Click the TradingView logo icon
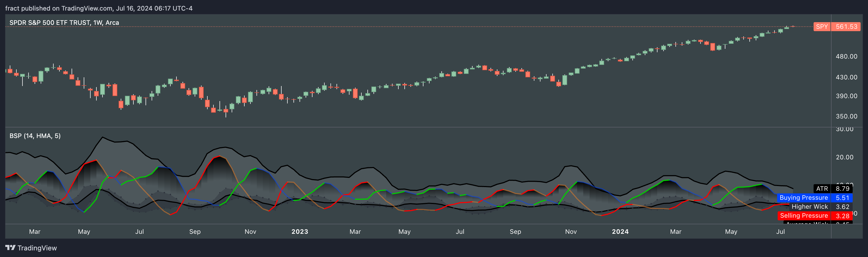This screenshot has width=868, height=257. tap(11, 248)
